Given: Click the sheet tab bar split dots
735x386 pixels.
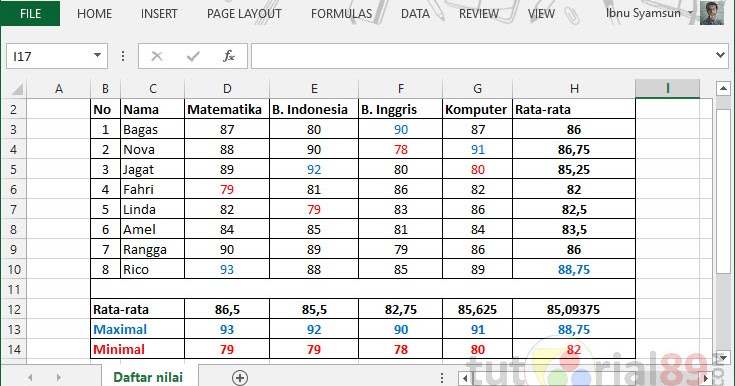Looking at the screenshot, I should click(442, 378).
